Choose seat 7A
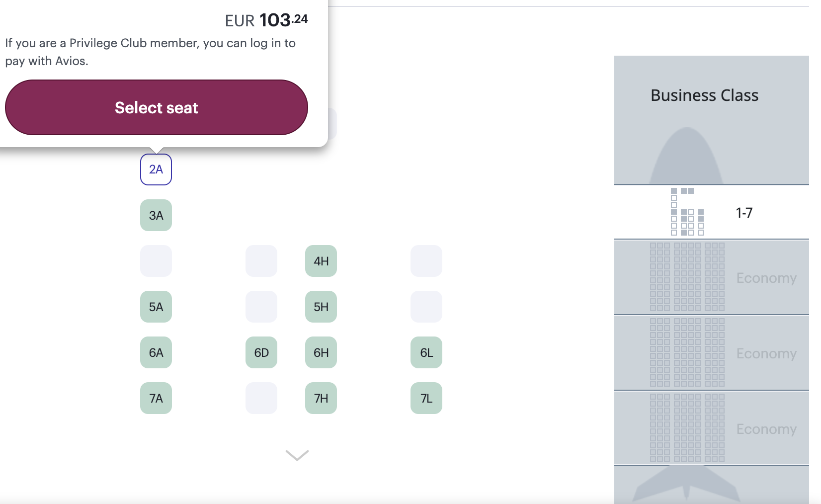Image resolution: width=821 pixels, height=504 pixels. [156, 398]
